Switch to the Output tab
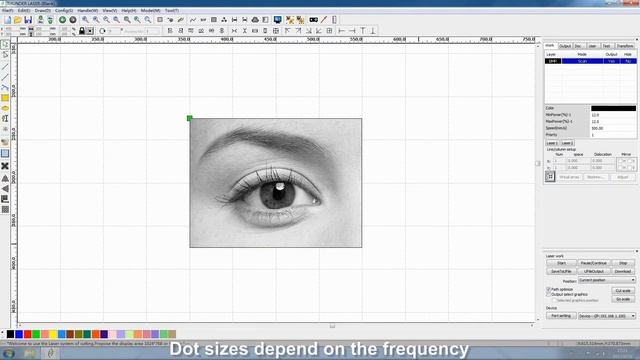Viewport: 640px width, 360px height. coord(565,46)
